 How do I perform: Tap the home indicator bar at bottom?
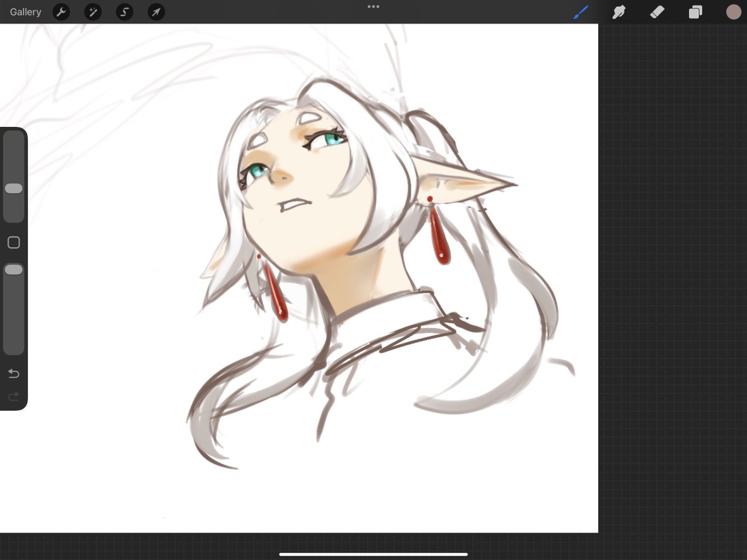click(x=374, y=554)
